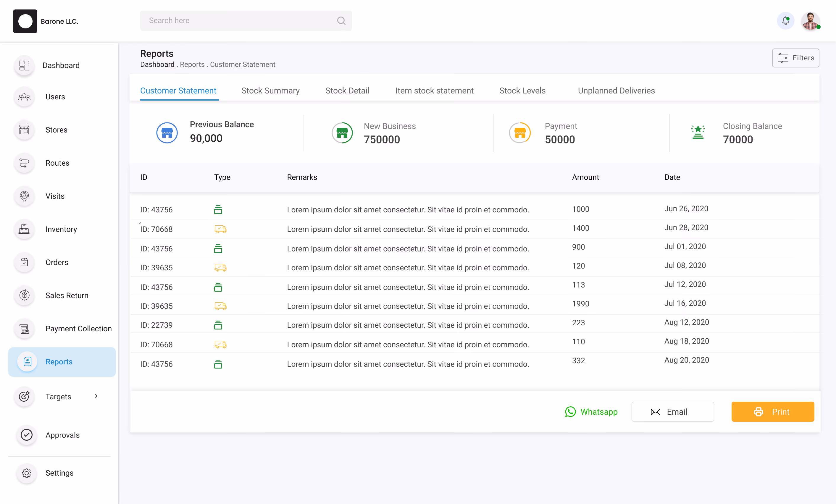Select the Stock Levels tab
The height and width of the screenshot is (504, 836).
point(522,91)
